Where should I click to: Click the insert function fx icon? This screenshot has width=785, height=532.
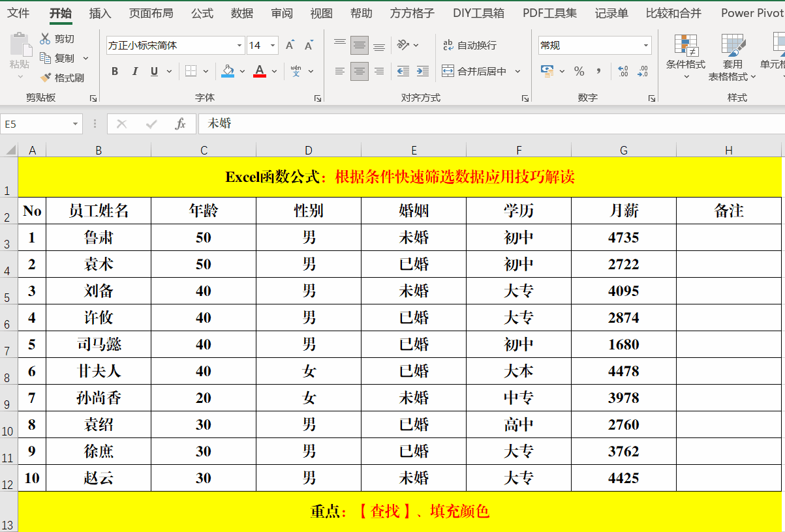pyautogui.click(x=181, y=124)
